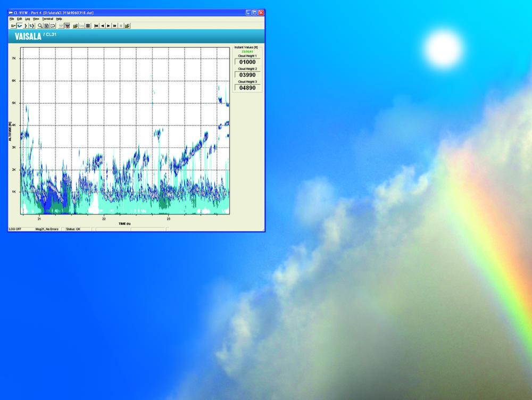532x400 pixels.
Task: Click the Cloud Height 1 value field
Action: [x=248, y=62]
